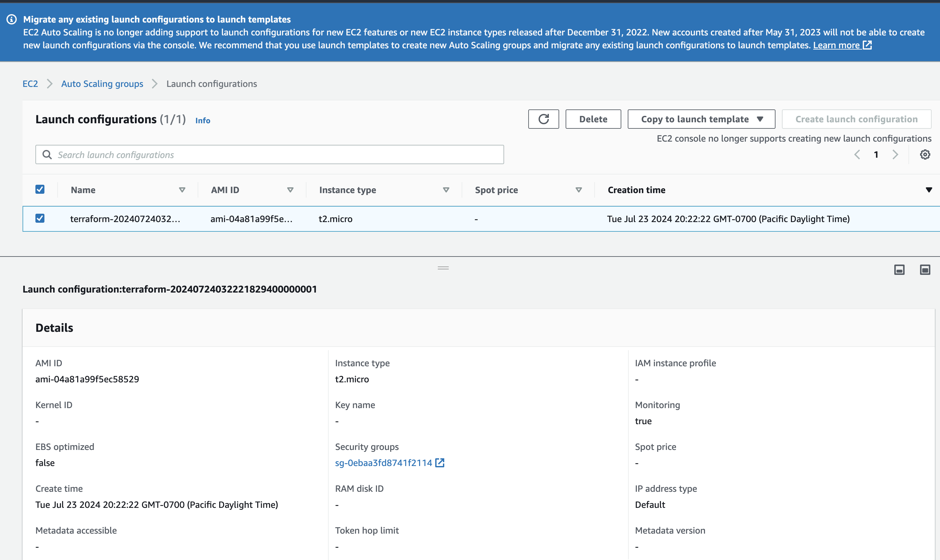Sort by Creation time column arrow

point(929,190)
